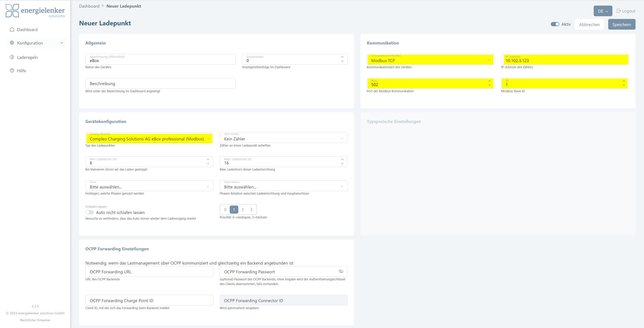Viewport: 644px width, 328px height.
Task: Click the Laderegeln icon in sidebar
Action: [12, 57]
